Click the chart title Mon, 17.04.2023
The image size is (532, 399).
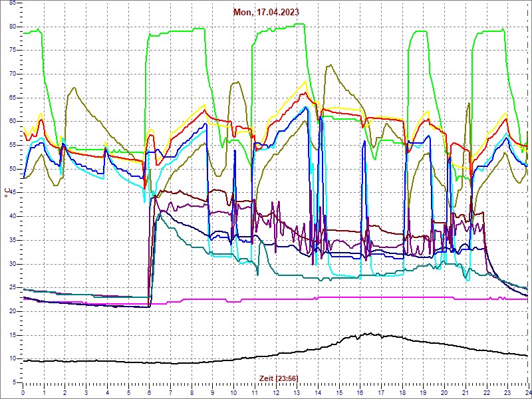(266, 12)
